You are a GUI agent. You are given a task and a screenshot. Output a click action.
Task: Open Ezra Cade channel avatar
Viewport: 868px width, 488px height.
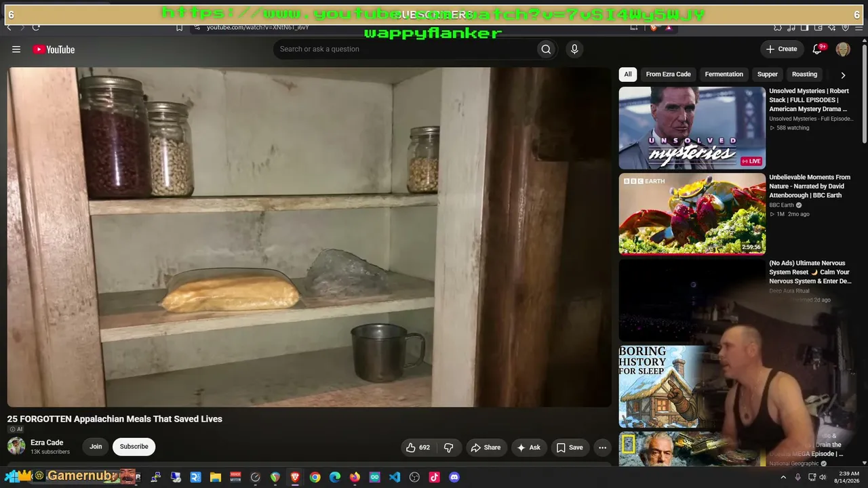coord(16,446)
